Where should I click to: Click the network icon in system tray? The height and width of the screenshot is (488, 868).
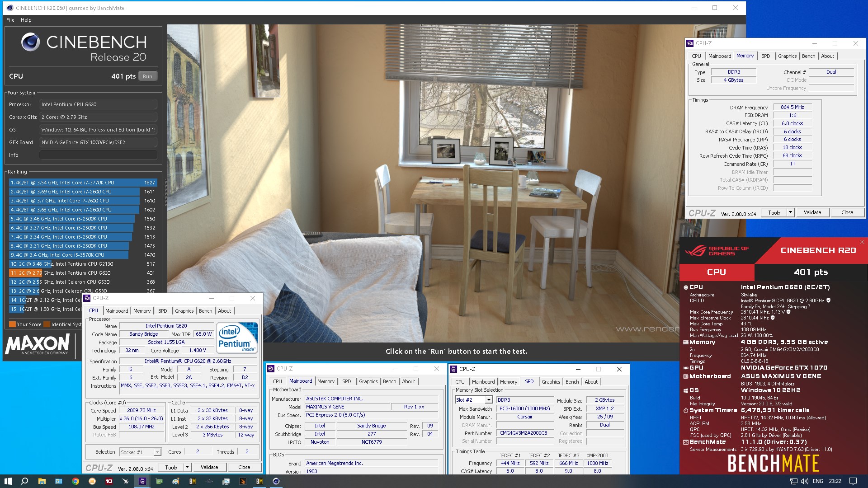click(793, 481)
